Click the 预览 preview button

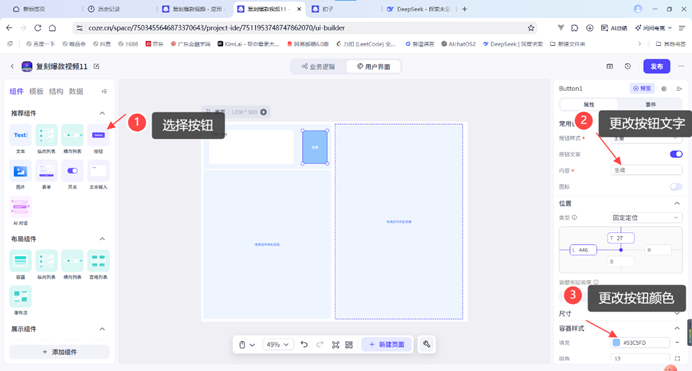[x=642, y=89]
